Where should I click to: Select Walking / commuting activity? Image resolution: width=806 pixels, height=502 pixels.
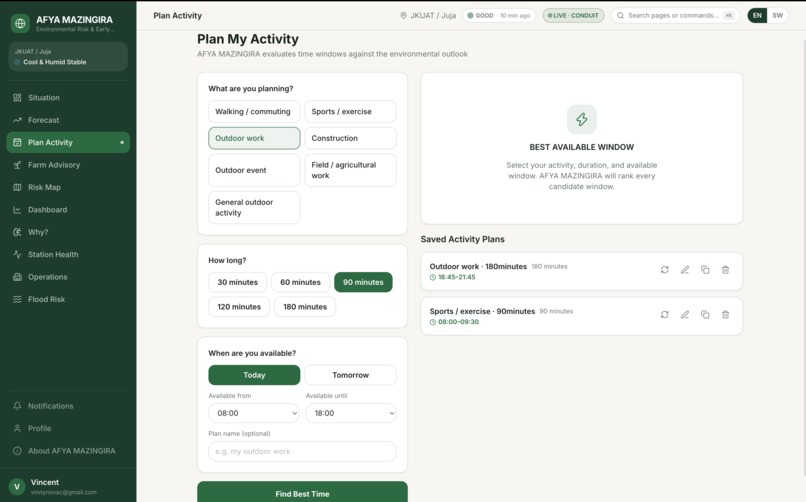[254, 111]
